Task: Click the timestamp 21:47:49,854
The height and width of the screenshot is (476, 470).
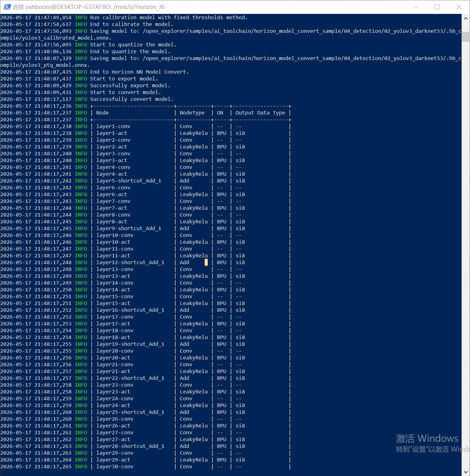Action: [53, 17]
